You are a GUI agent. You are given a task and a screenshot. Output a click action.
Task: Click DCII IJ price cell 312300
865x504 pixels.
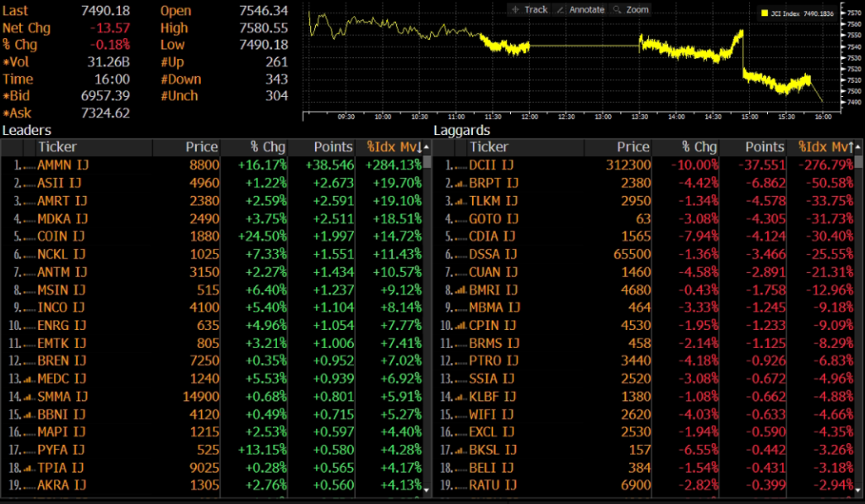click(628, 165)
